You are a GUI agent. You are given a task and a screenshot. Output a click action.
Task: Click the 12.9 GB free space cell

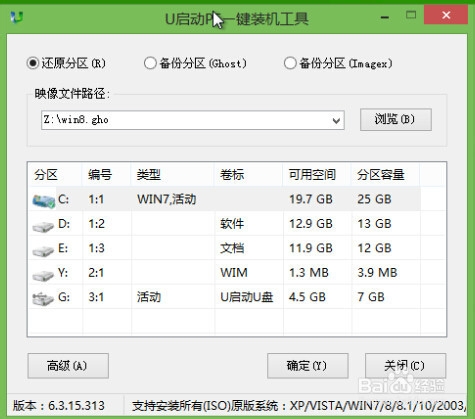(311, 224)
